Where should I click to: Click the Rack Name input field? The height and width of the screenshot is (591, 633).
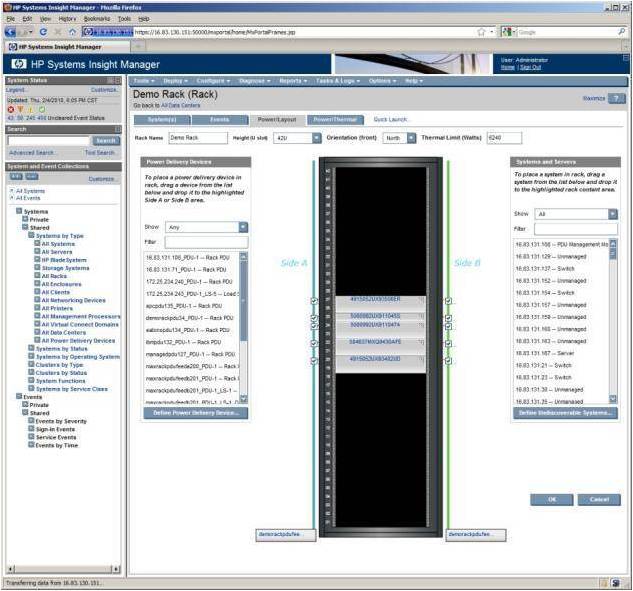click(198, 138)
